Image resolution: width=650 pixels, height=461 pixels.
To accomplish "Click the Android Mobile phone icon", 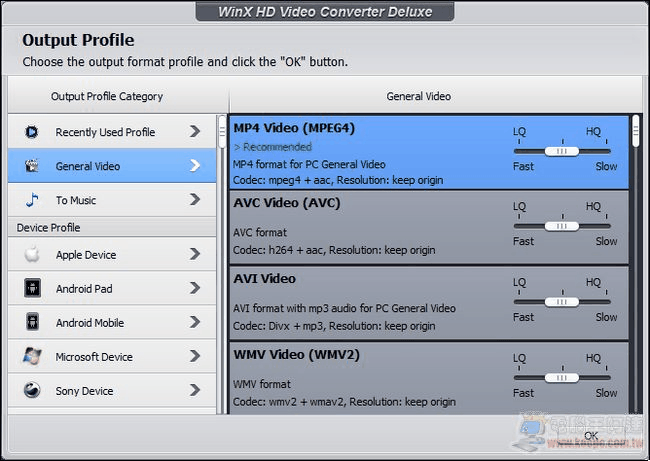I will tap(32, 322).
